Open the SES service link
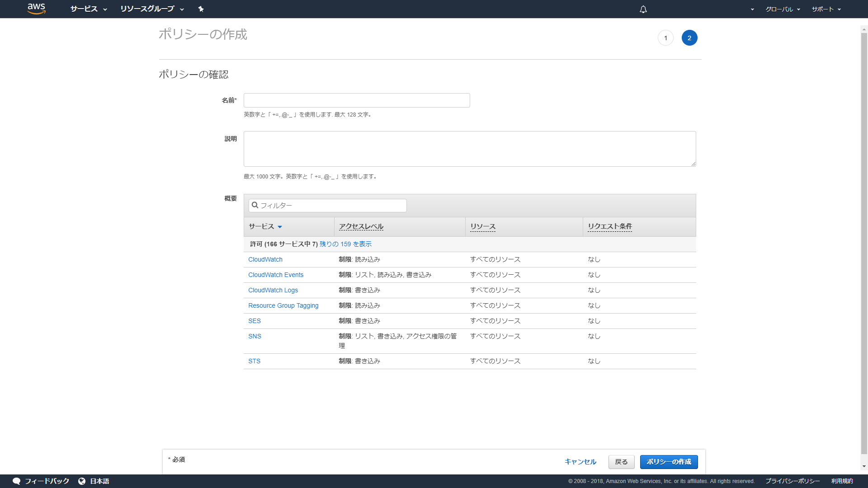This screenshot has height=488, width=868. 255,321
